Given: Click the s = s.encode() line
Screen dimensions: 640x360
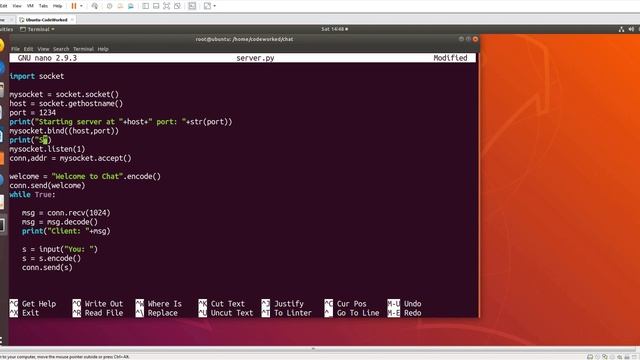Looking at the screenshot, I should (51, 258).
